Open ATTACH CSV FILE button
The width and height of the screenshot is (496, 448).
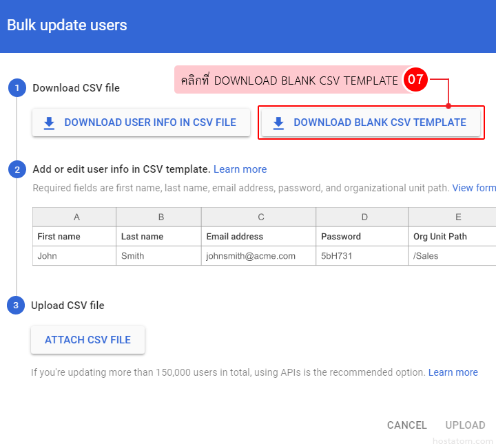[x=87, y=340]
